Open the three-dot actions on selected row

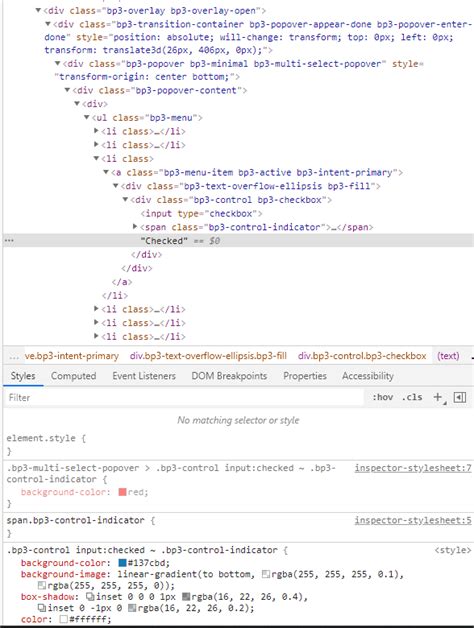pos(9,241)
